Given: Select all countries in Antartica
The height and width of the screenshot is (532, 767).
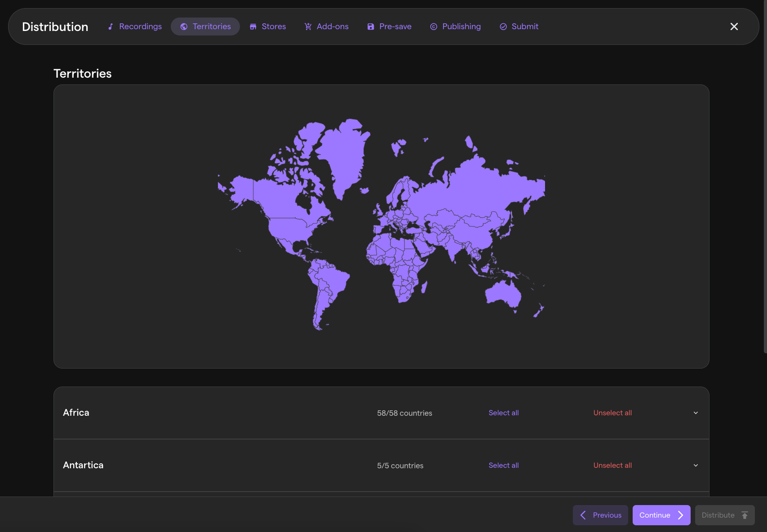Looking at the screenshot, I should tap(504, 466).
